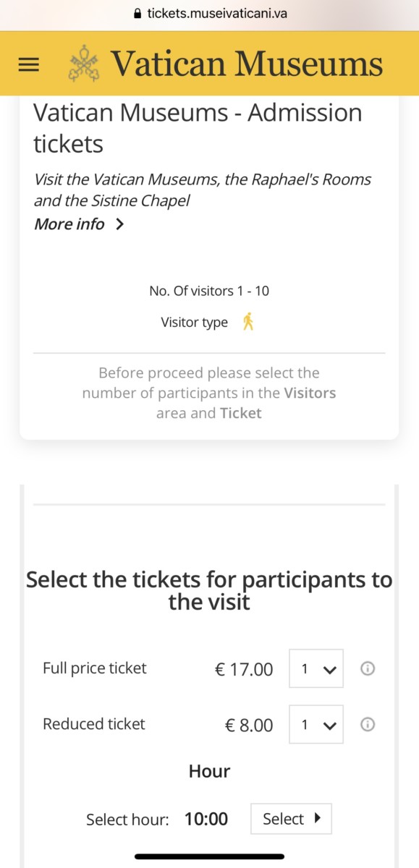Show info for Full price ticket
Screen dimensions: 419x868
368,668
